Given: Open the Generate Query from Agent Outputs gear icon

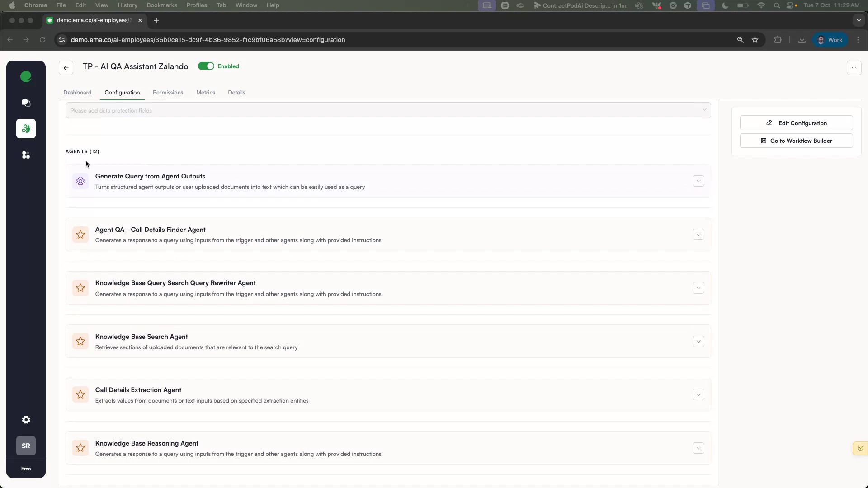Looking at the screenshot, I should click(80, 181).
